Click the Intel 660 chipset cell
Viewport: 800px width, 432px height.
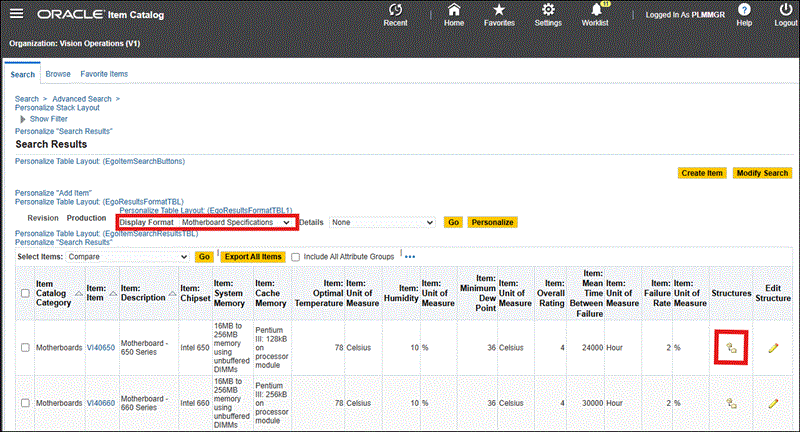point(195,403)
